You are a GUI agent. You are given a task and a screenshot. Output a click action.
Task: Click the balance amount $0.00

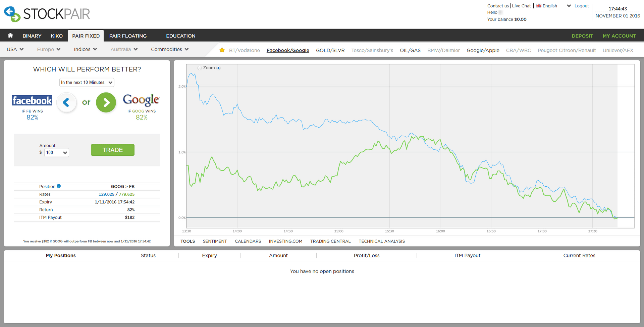pos(520,19)
